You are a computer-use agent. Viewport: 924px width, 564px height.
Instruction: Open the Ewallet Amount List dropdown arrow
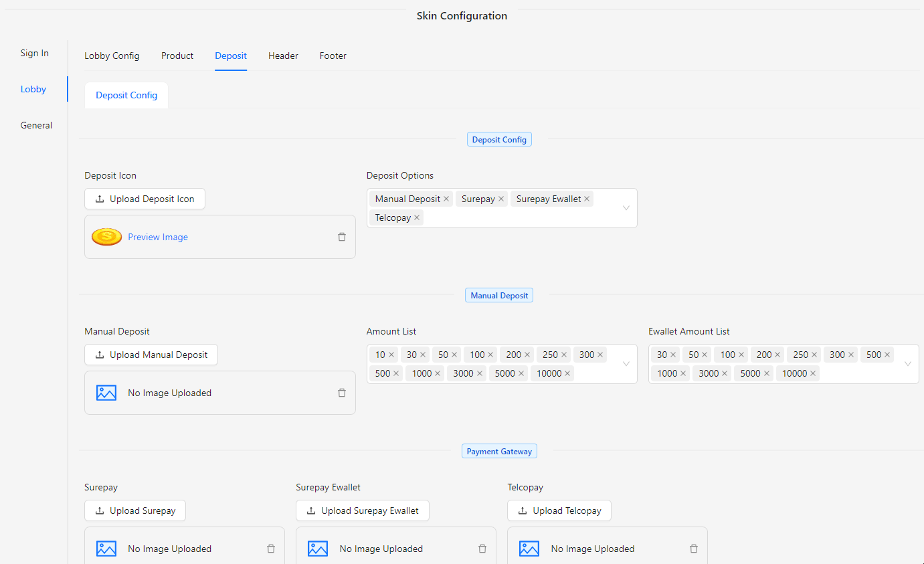pyautogui.click(x=908, y=364)
